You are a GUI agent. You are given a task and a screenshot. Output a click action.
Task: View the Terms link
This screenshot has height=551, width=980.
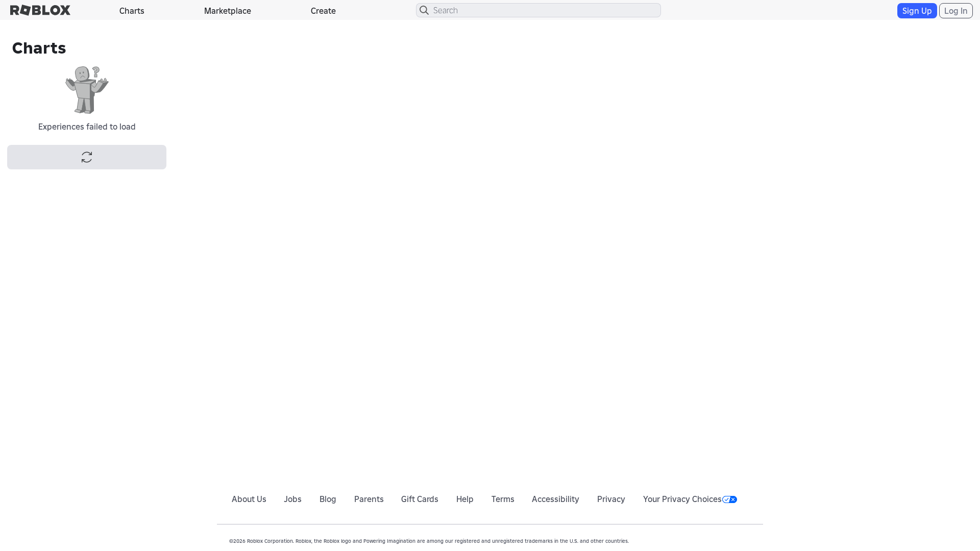click(x=502, y=499)
